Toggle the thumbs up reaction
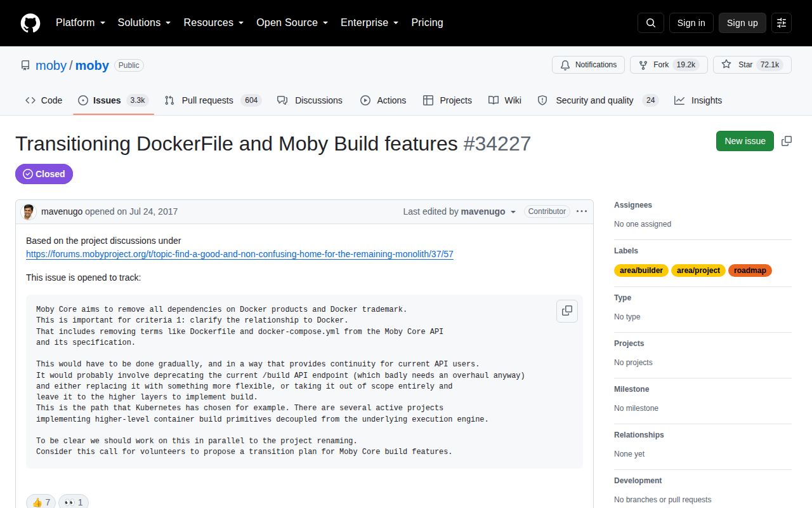Image resolution: width=812 pixels, height=508 pixels. 41,502
